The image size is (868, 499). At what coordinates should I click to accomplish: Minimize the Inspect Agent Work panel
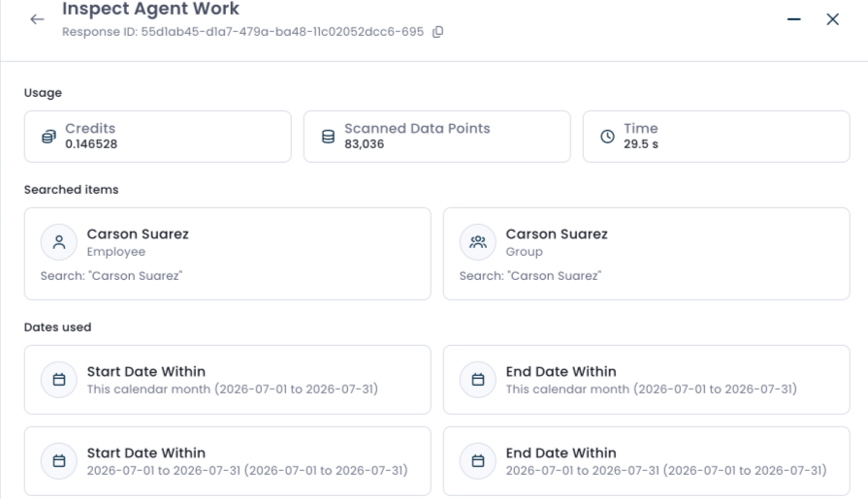coord(794,19)
